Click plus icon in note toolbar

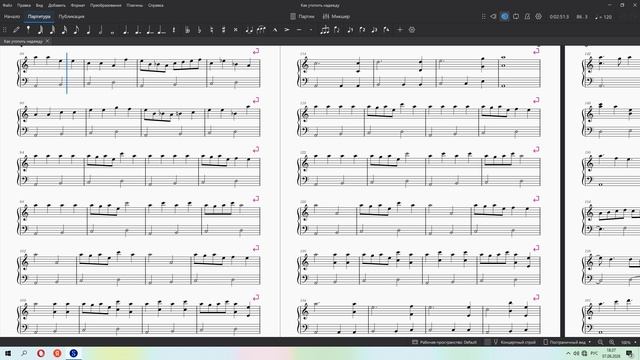tap(400, 29)
